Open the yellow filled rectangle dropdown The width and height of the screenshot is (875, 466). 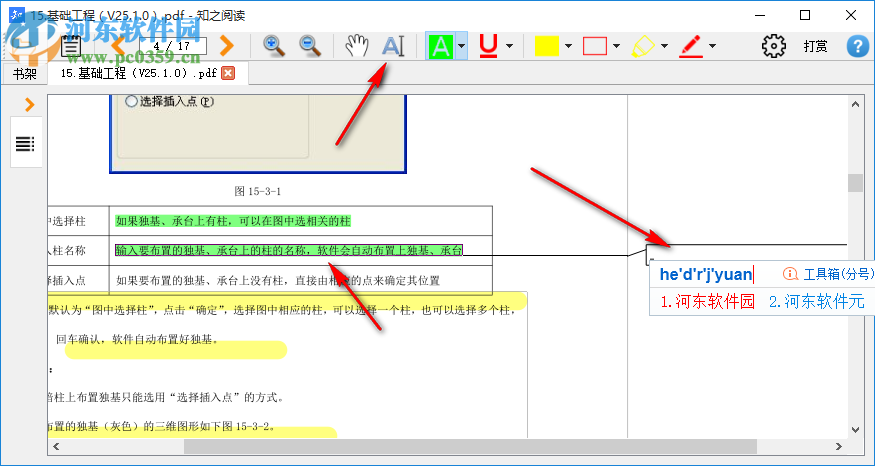[568, 46]
